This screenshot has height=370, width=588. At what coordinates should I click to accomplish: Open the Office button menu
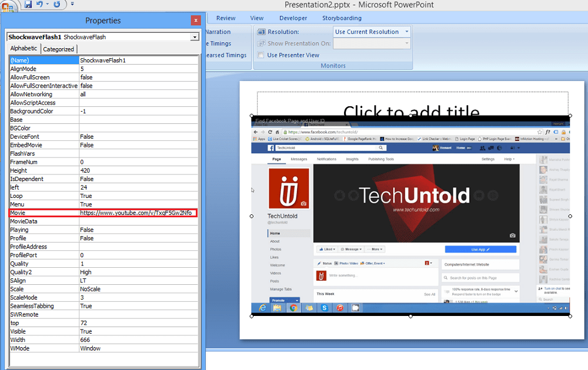[x=8, y=5]
